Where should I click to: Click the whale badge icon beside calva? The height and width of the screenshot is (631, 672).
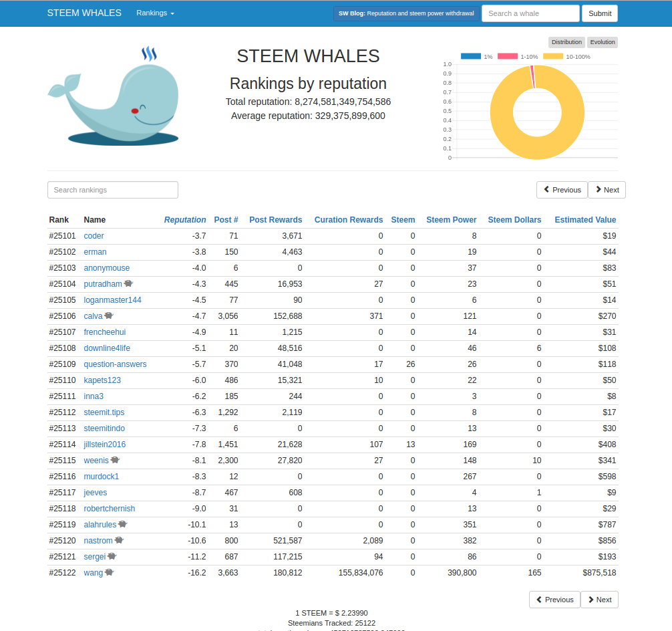coord(109,315)
